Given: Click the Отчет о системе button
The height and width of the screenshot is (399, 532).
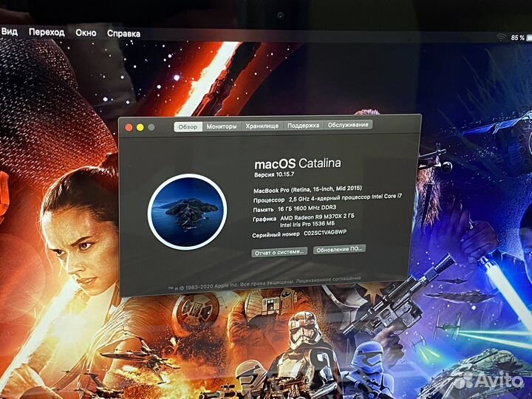Looking at the screenshot, I should pyautogui.click(x=279, y=252).
